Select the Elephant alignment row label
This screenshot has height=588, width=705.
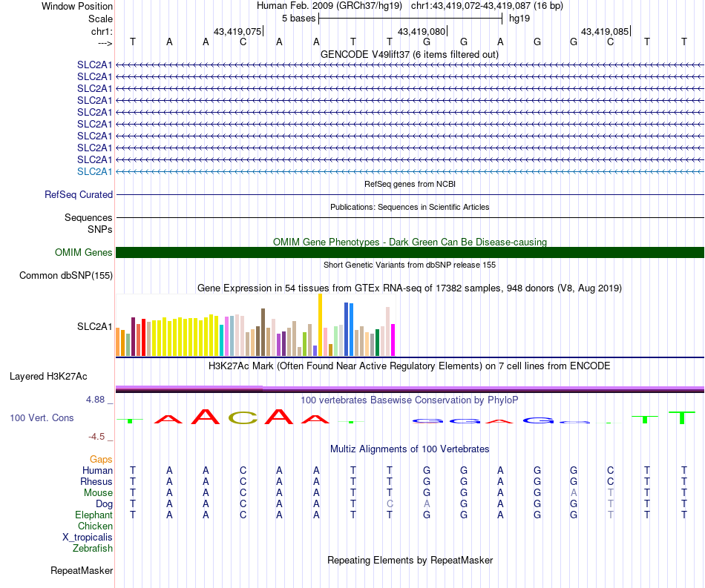94,515
